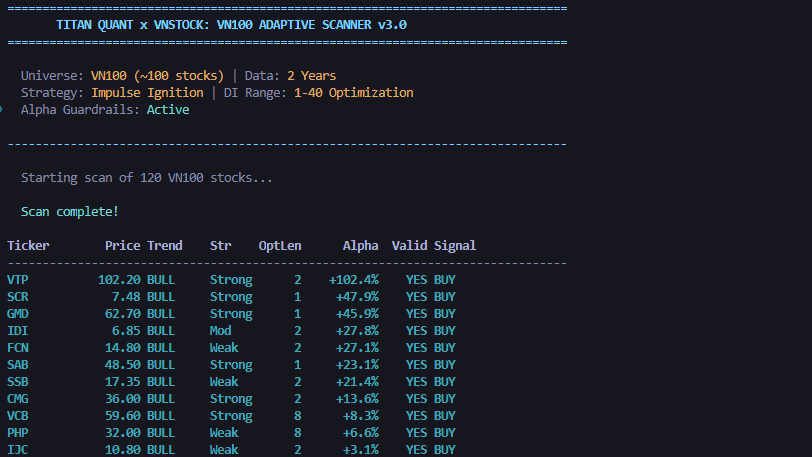Click CMG price 36.00
The image size is (812, 457).
pyautogui.click(x=123, y=399)
